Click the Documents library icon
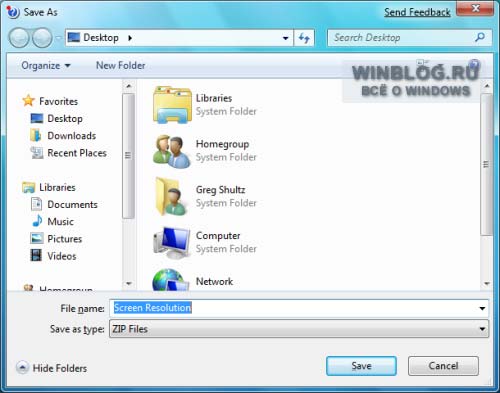Image resolution: width=500 pixels, height=393 pixels. click(36, 204)
